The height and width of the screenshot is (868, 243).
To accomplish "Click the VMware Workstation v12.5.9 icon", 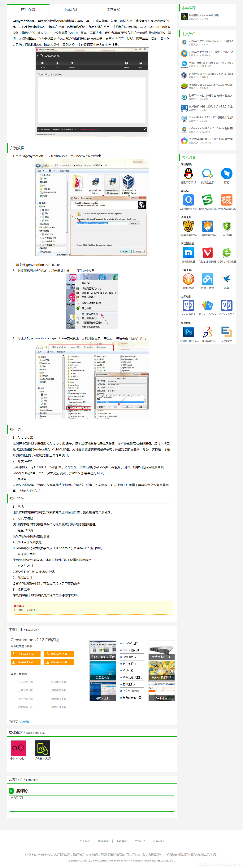I will [x=184, y=42].
